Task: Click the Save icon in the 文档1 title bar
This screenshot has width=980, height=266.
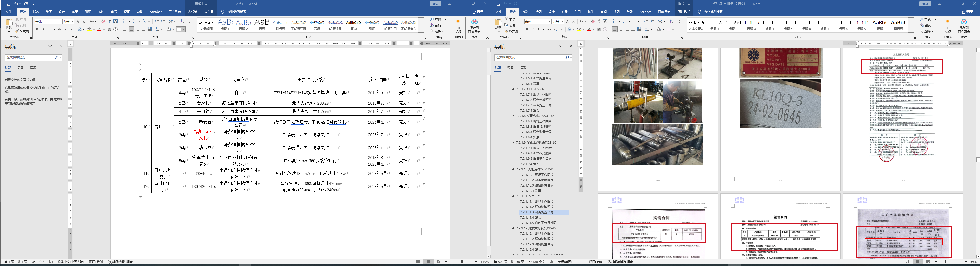Action: [8, 4]
